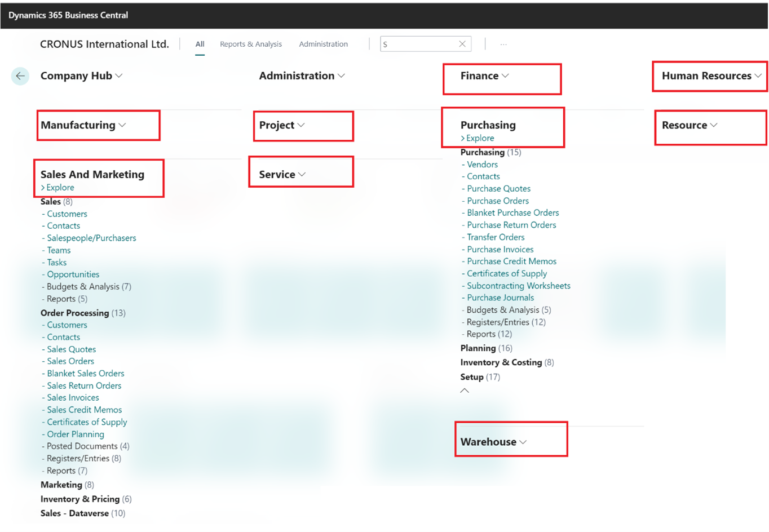Viewport: 769px width, 532px height.
Task: Click Explore under Purchasing
Action: click(x=480, y=138)
